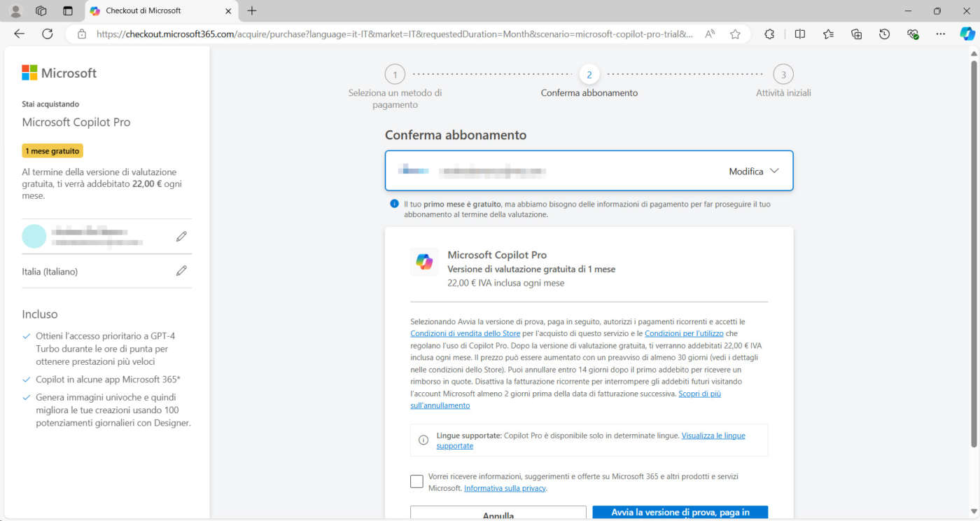Image resolution: width=980 pixels, height=521 pixels.
Task: Click the 'Conferma abbonamento' heading
Action: pyautogui.click(x=456, y=135)
